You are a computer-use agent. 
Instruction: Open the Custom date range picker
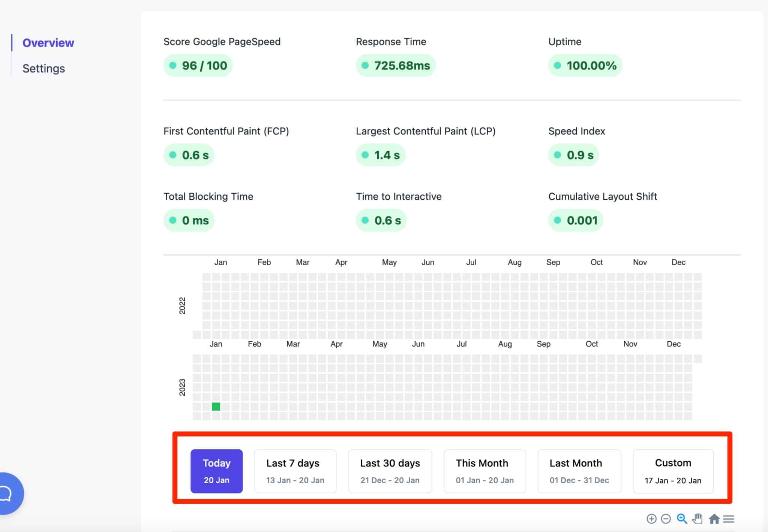(673, 471)
